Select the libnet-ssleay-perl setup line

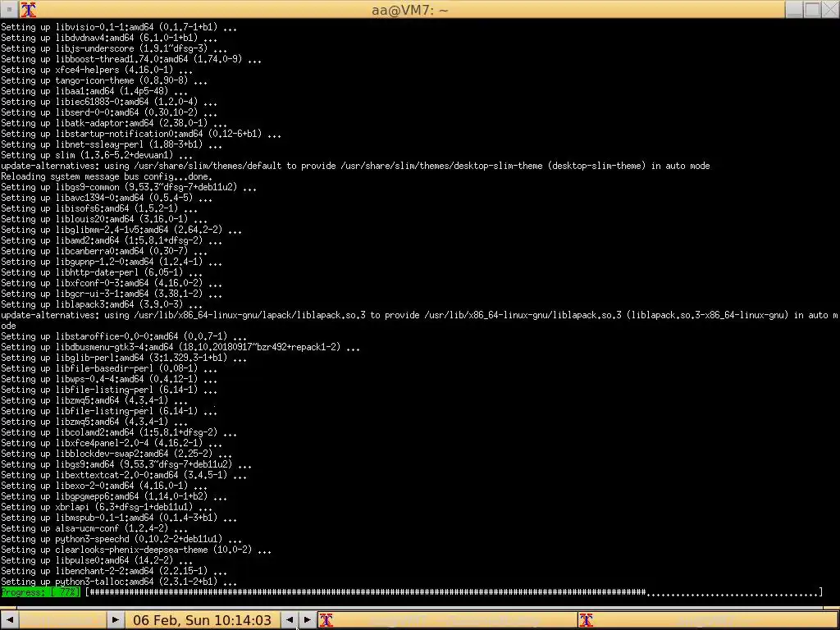(x=112, y=144)
